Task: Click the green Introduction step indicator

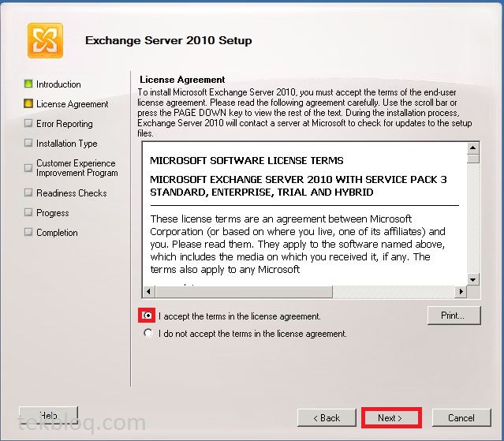Action: 28,84
